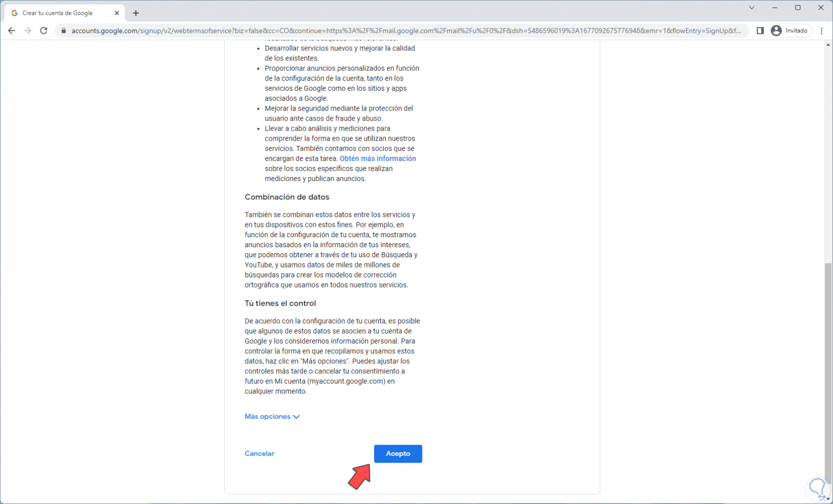The width and height of the screenshot is (833, 504).
Task: Go back to the previous page
Action: pos(12,31)
